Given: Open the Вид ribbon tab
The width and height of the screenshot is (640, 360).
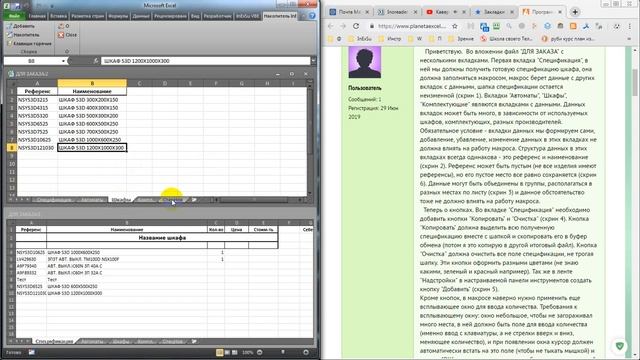Looking at the screenshot, I should [195, 16].
